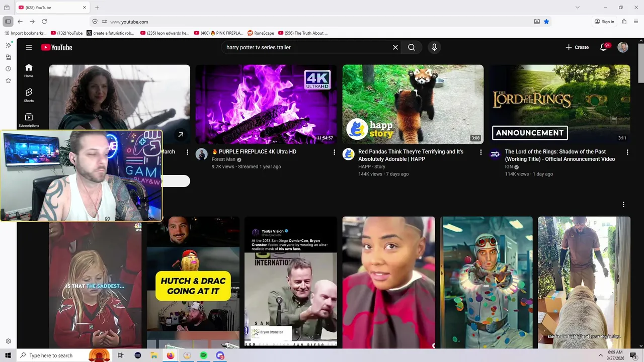
Task: Open sidebar settings gear
Action: 8,341
